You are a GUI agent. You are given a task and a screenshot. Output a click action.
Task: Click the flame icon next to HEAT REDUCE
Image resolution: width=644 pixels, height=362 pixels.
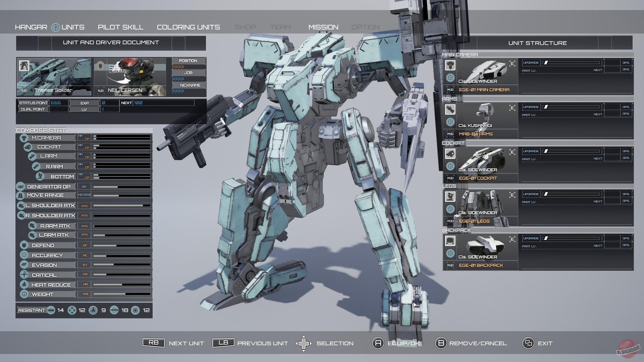pyautogui.click(x=23, y=284)
